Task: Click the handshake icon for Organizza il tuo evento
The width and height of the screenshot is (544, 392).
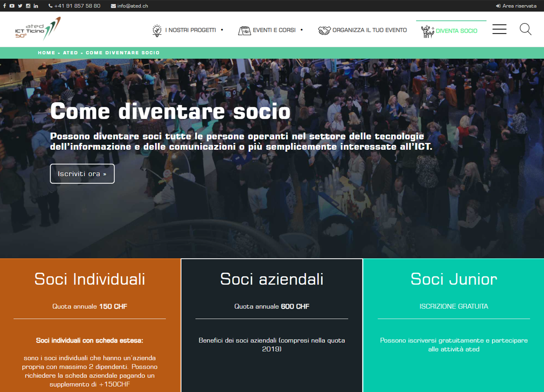Action: (x=324, y=31)
